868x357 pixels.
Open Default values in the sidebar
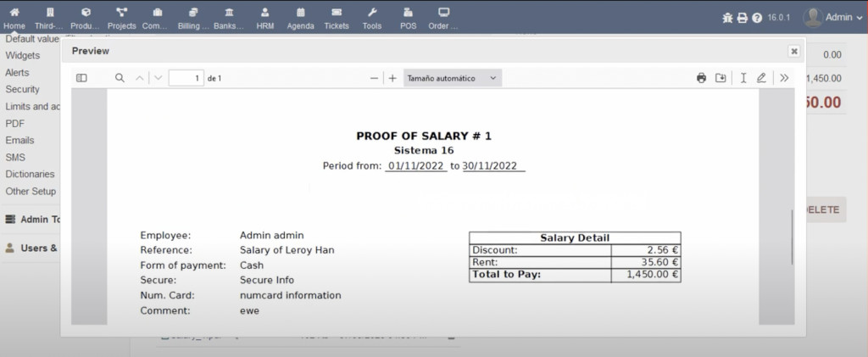[x=32, y=39]
